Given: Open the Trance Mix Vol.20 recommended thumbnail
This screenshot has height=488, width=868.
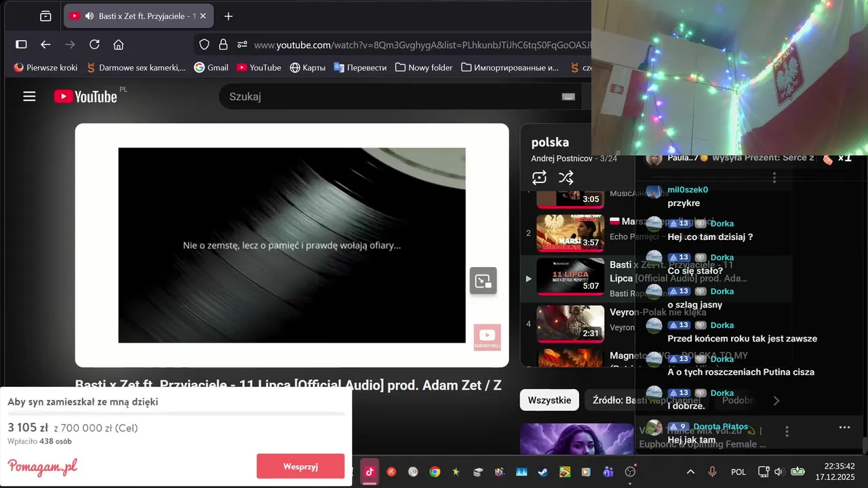Looking at the screenshot, I should coord(576,439).
